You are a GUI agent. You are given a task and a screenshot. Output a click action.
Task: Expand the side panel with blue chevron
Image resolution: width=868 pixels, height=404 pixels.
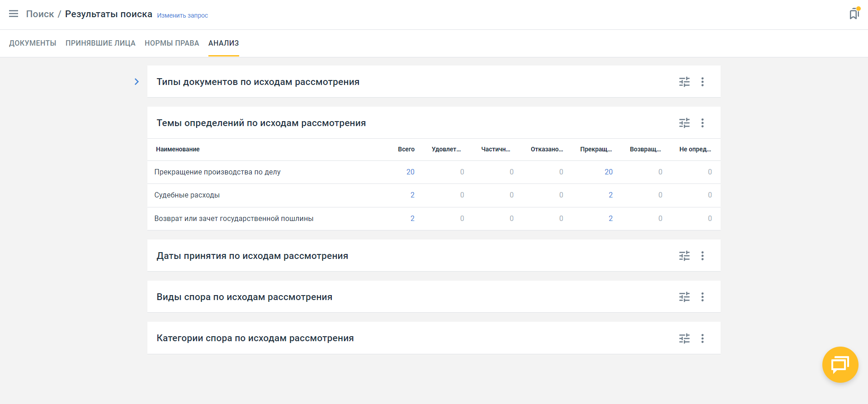point(137,82)
